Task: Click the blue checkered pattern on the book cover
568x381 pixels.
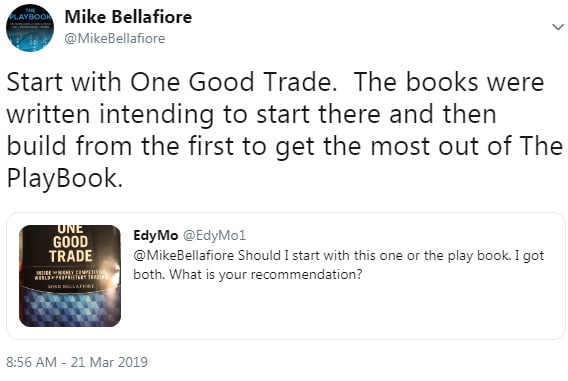Action: [x=69, y=307]
